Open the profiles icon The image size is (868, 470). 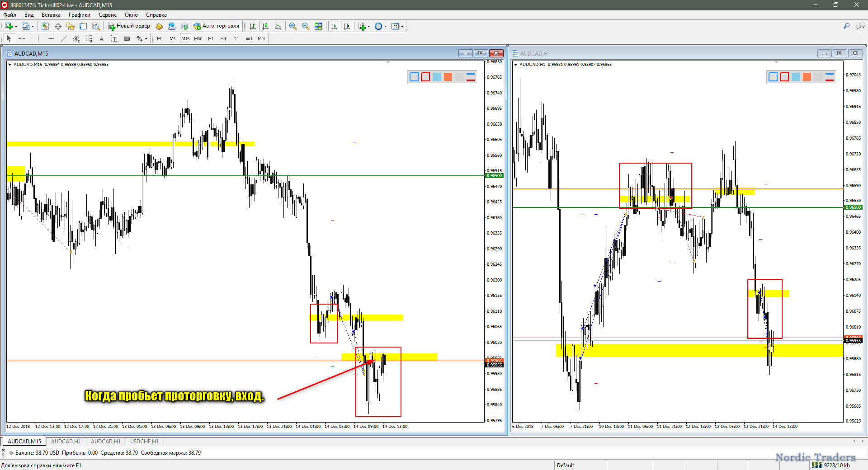(x=26, y=26)
